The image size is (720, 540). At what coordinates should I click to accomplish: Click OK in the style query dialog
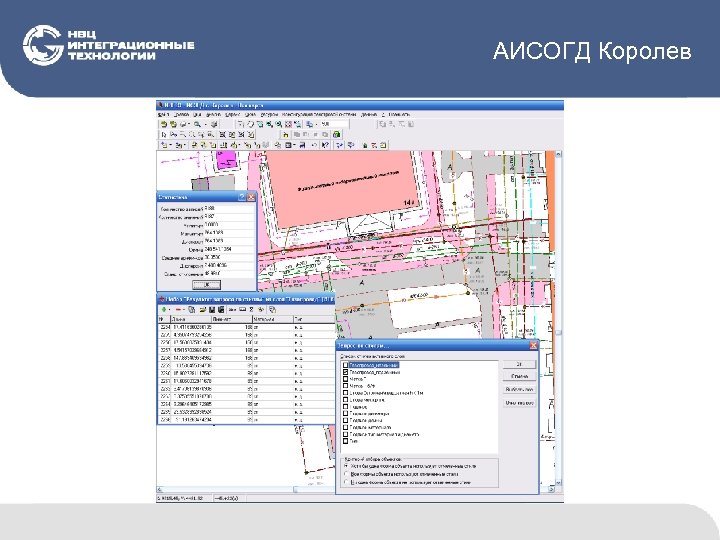[x=519, y=364]
